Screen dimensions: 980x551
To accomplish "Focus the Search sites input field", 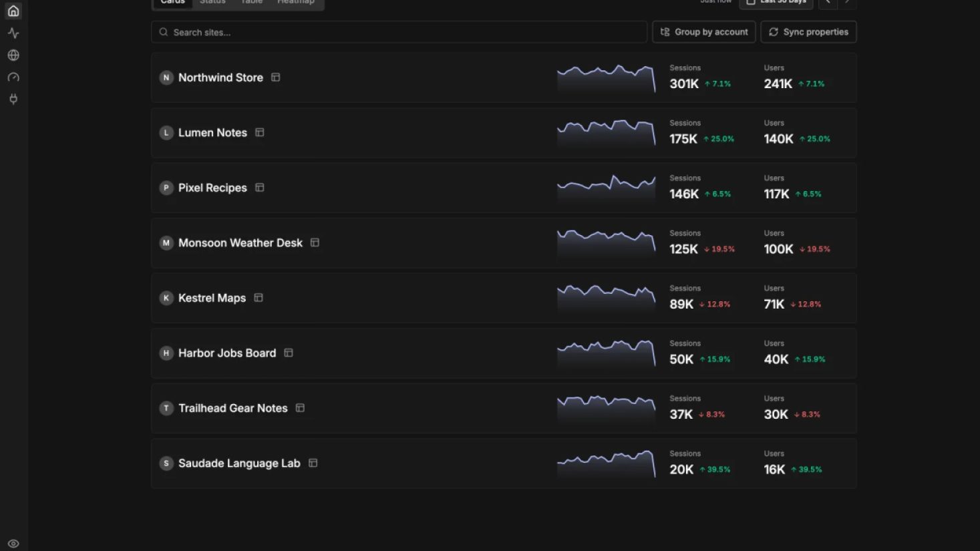I will 399,32.
